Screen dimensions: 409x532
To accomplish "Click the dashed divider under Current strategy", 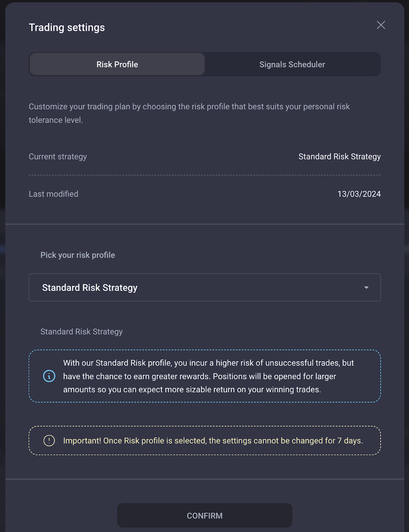I will click(204, 175).
